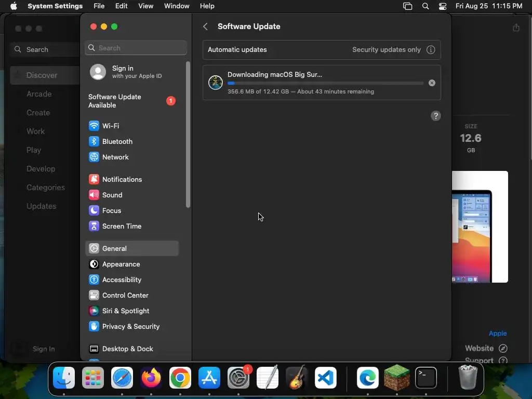Open Control Center in menu bar

pyautogui.click(x=443, y=6)
